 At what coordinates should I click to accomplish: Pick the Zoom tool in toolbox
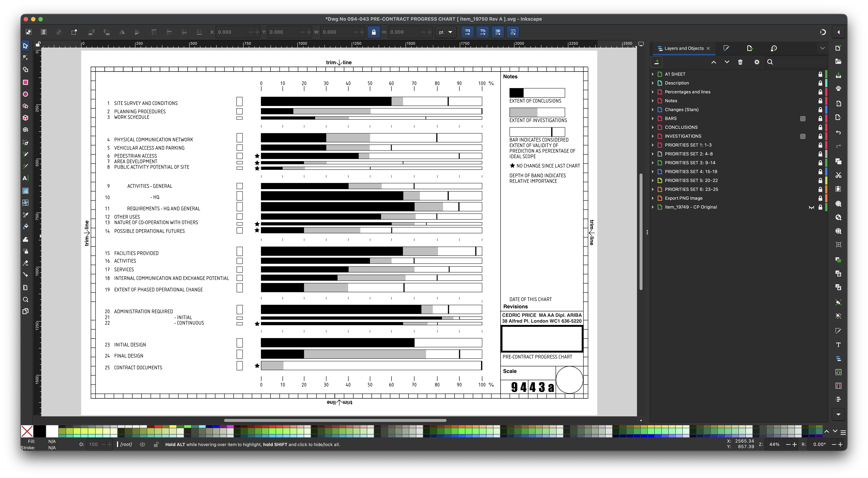(25, 300)
